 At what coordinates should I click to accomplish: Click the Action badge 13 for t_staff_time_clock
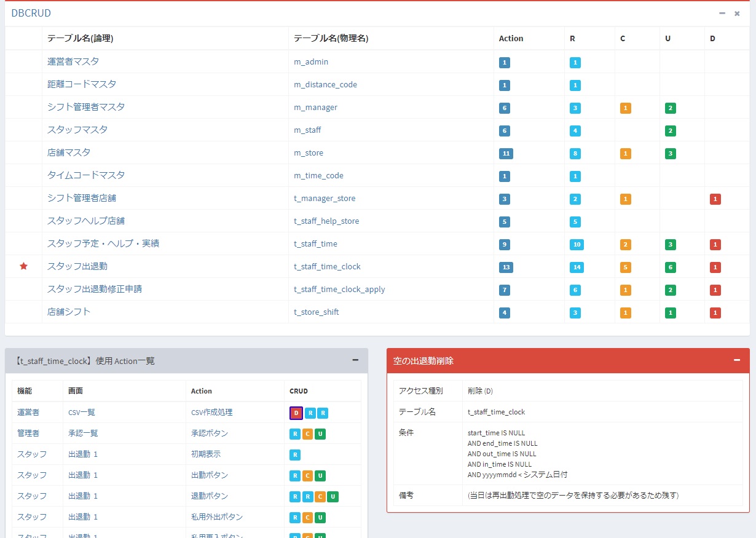click(x=506, y=267)
